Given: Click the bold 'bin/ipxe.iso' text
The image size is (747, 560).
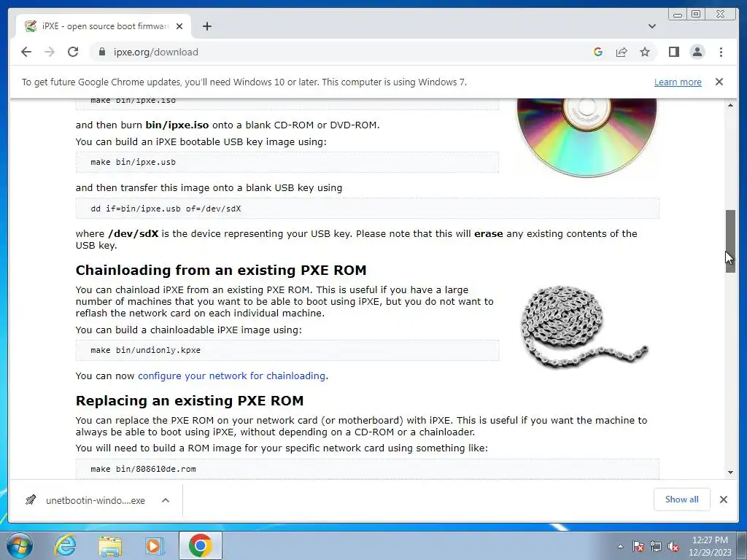Looking at the screenshot, I should pos(177,125).
